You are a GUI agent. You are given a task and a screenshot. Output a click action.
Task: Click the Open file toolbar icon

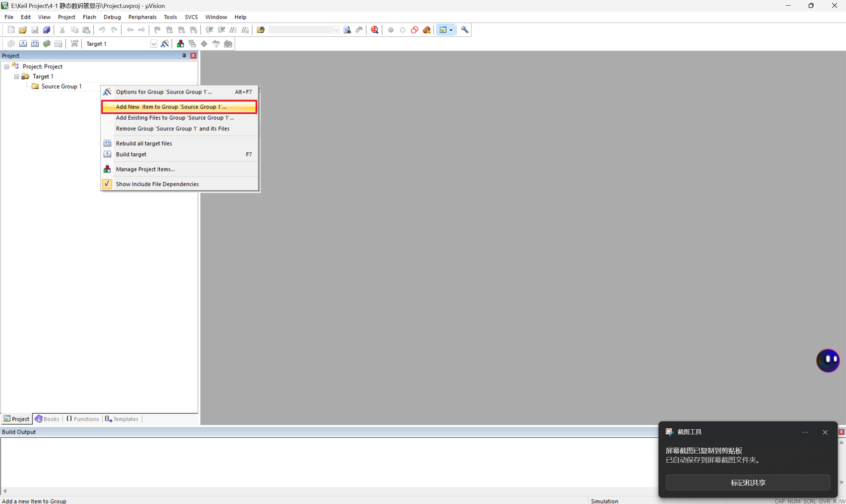pos(23,30)
